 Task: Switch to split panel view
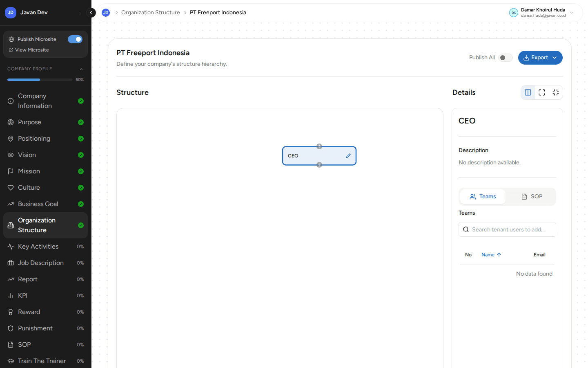click(x=528, y=92)
